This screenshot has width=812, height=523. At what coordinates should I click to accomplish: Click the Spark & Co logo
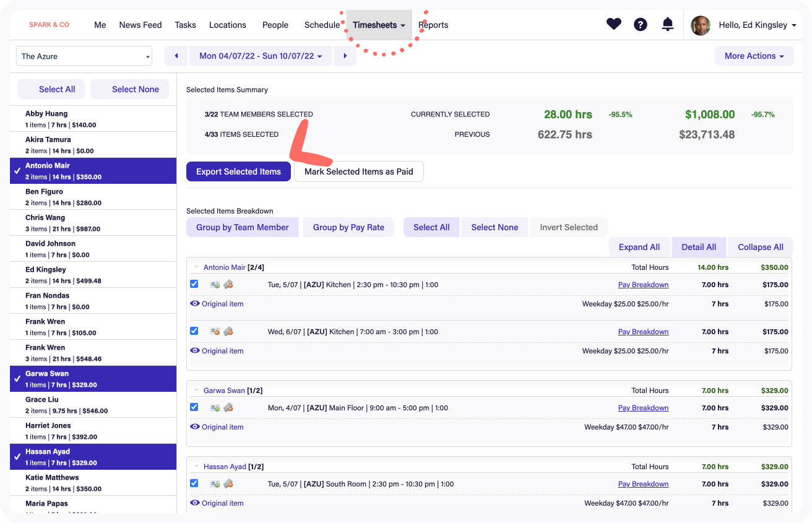50,25
